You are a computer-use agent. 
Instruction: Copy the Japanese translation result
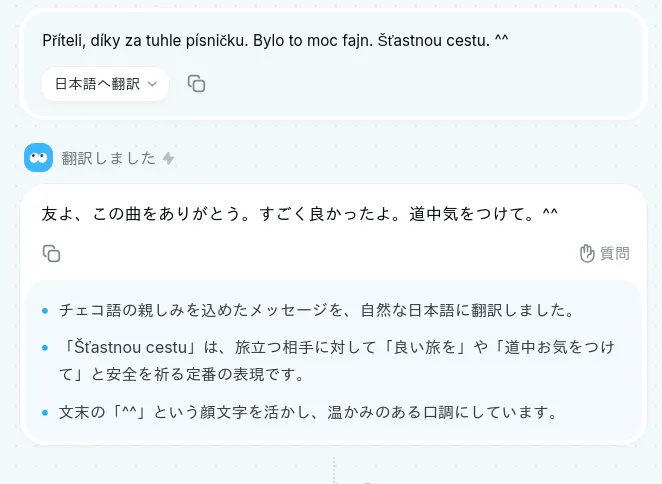click(x=51, y=254)
